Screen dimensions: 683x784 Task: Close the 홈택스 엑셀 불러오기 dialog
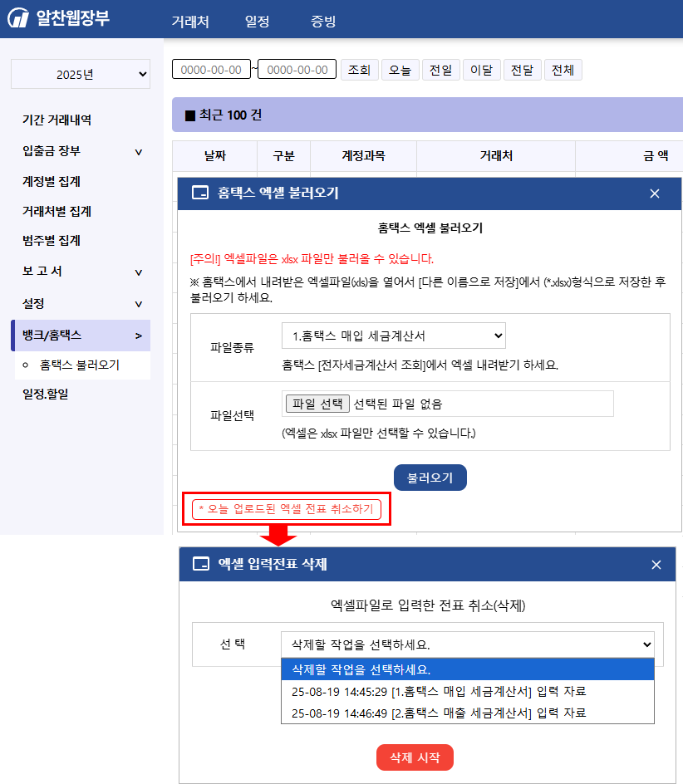(655, 194)
